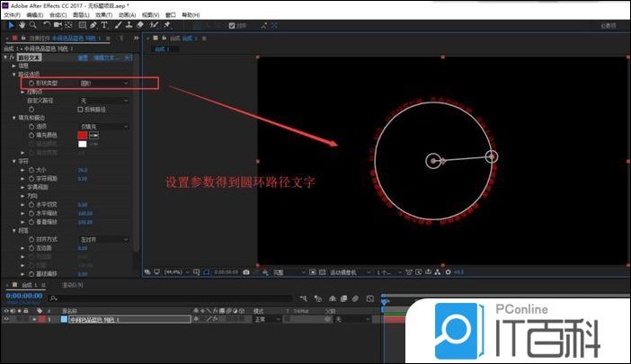Viewport: 631px width, 364px height.
Task: Open the comp flowchart icon in viewer footer
Action: pyautogui.click(x=438, y=272)
